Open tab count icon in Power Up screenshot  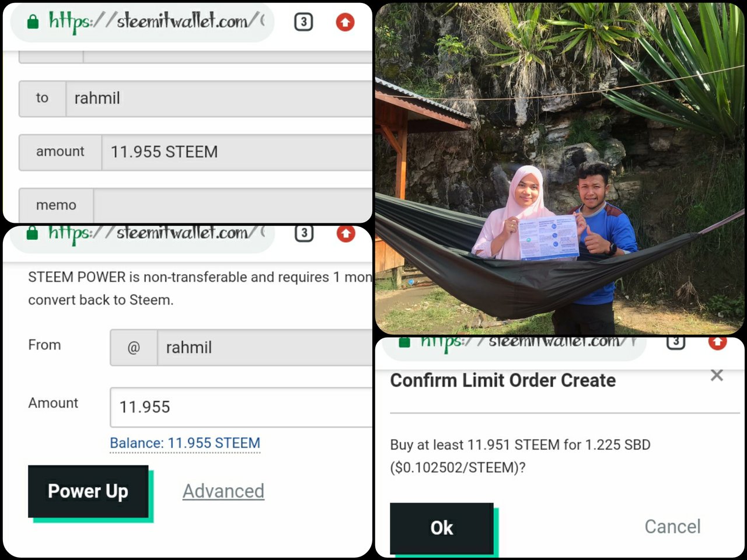click(304, 233)
